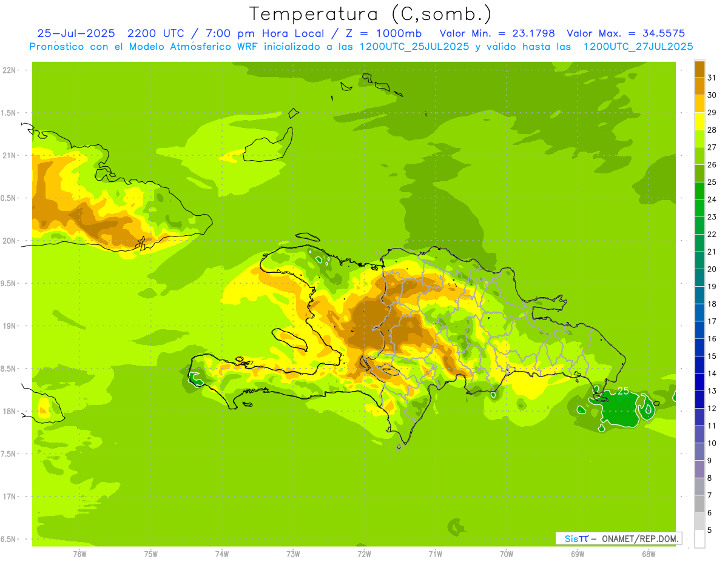Click the "75W" longitude label

click(x=151, y=554)
